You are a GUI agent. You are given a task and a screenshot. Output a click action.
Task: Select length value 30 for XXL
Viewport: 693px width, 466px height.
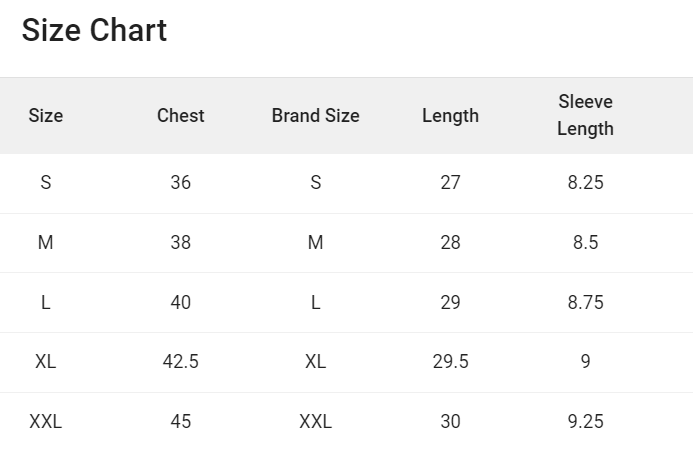[450, 422]
